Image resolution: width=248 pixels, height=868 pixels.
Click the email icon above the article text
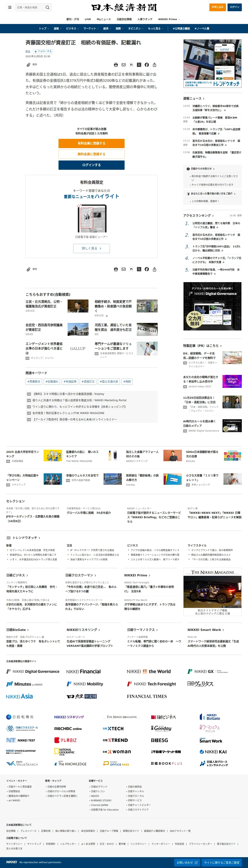click(123, 65)
